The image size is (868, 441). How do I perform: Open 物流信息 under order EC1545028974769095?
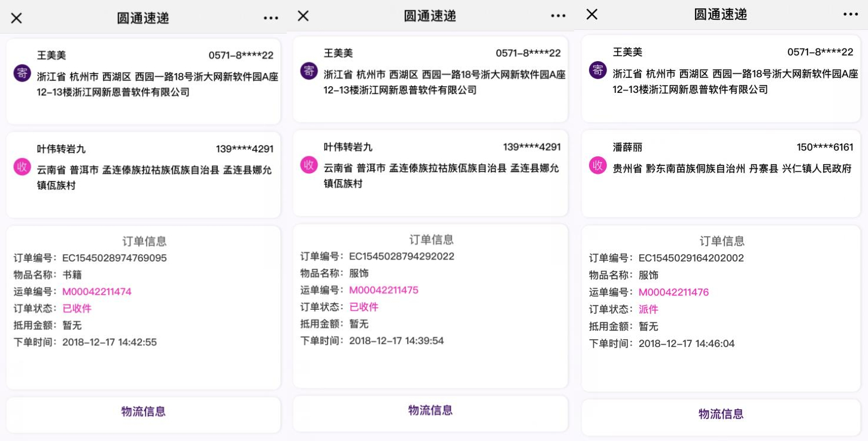144,412
